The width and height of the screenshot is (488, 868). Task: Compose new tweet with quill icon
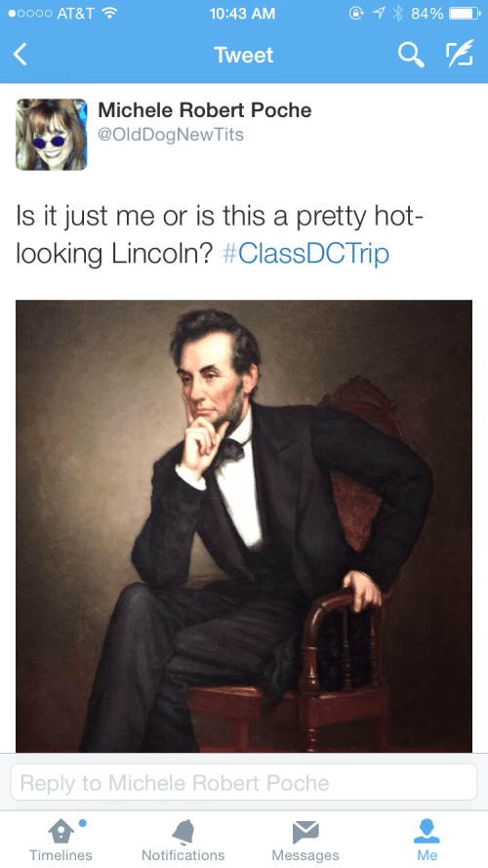(x=460, y=55)
